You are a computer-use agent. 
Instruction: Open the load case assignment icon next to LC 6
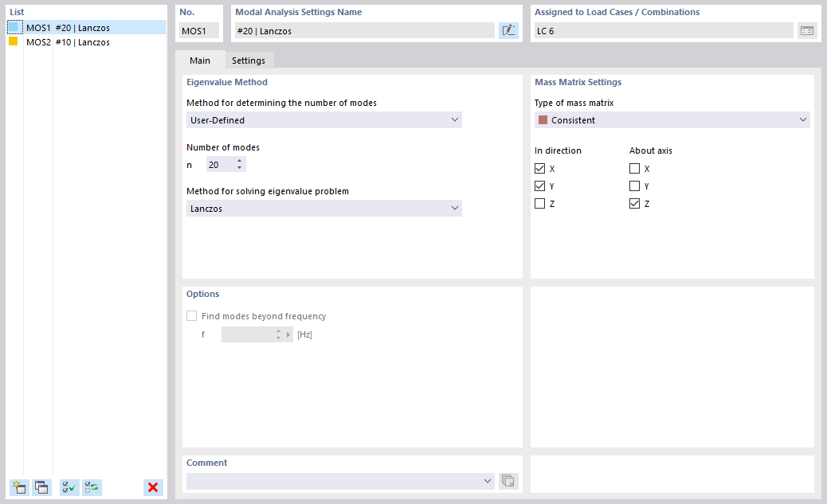coord(807,31)
